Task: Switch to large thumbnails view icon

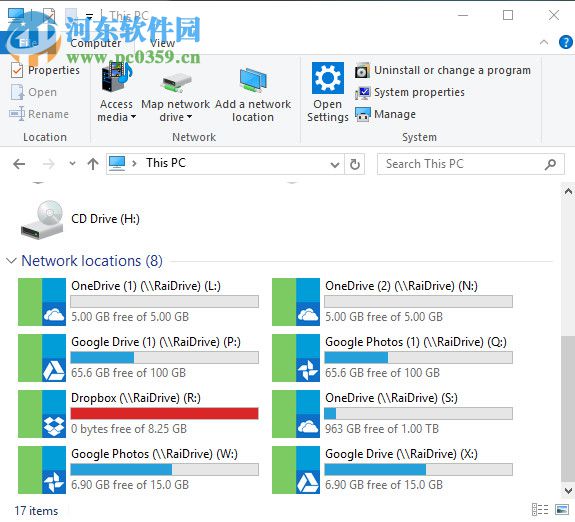Action: (562, 510)
